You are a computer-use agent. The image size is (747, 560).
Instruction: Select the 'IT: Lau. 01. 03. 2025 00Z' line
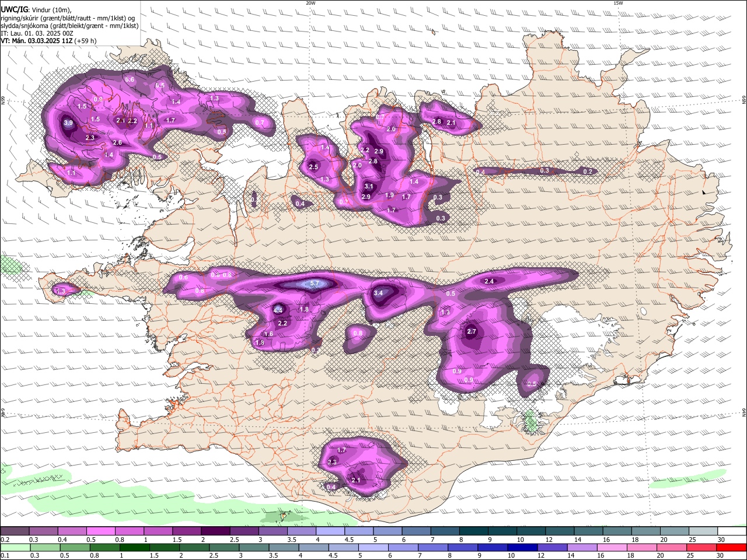click(37, 33)
